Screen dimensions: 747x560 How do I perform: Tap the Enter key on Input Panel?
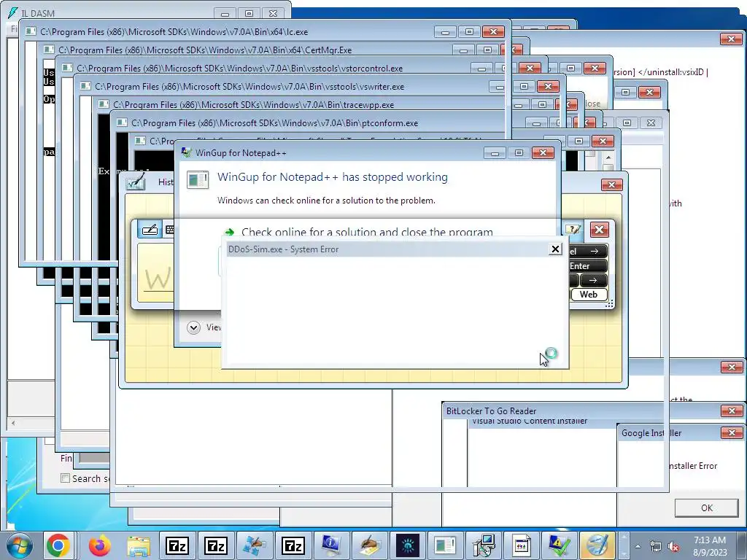tap(588, 265)
